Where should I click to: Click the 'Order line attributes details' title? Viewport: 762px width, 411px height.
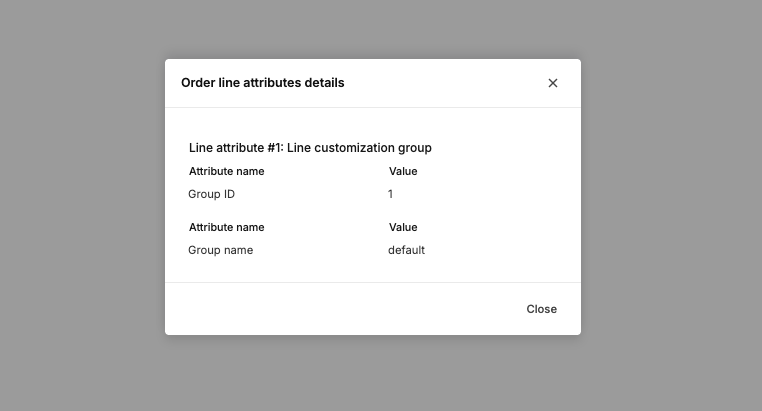tap(262, 83)
